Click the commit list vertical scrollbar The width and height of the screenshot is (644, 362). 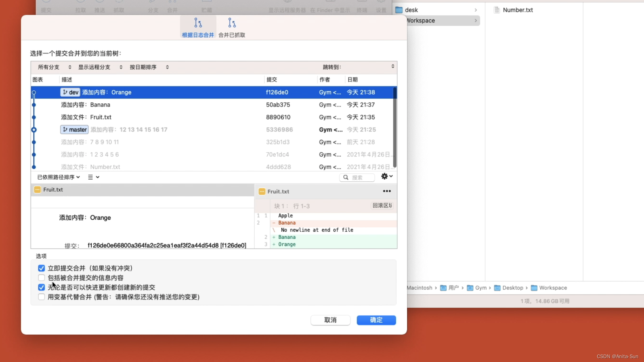pos(395,128)
